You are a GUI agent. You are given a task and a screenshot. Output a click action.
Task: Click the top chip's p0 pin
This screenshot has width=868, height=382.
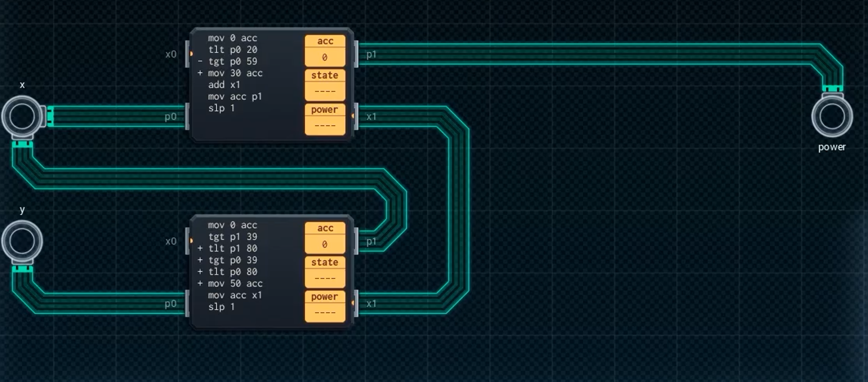tap(187, 116)
